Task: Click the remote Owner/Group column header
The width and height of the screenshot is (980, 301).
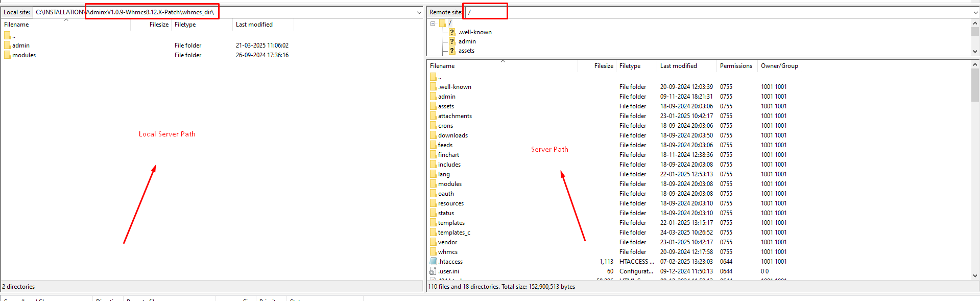Action: pyautogui.click(x=779, y=66)
